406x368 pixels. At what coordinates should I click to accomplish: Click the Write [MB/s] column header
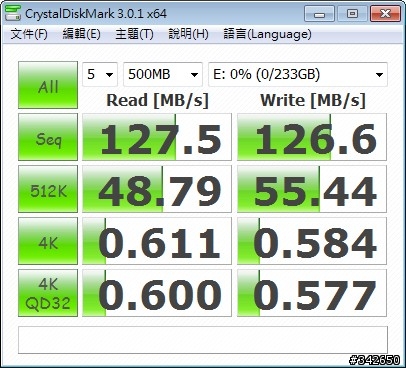(x=313, y=100)
